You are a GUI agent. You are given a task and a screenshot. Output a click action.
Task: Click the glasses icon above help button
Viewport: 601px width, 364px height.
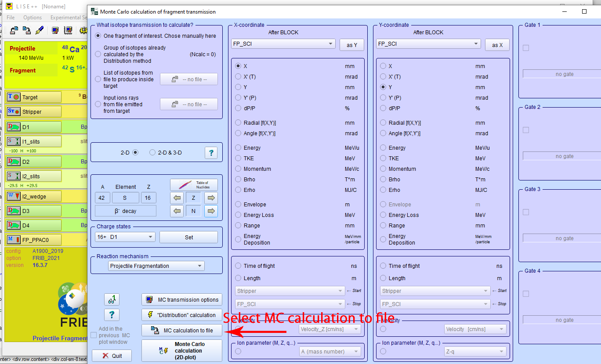112,300
